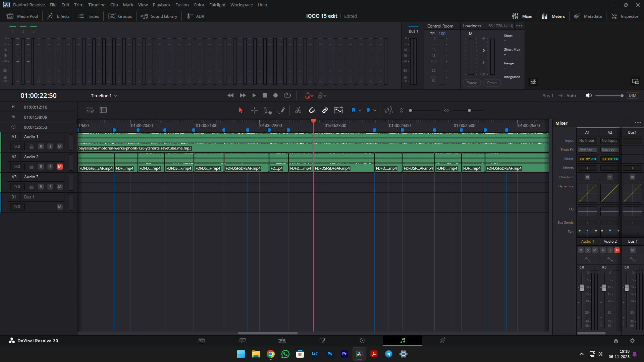The image size is (644, 362).
Task: Toggle loop playback icon
Action: (287, 96)
